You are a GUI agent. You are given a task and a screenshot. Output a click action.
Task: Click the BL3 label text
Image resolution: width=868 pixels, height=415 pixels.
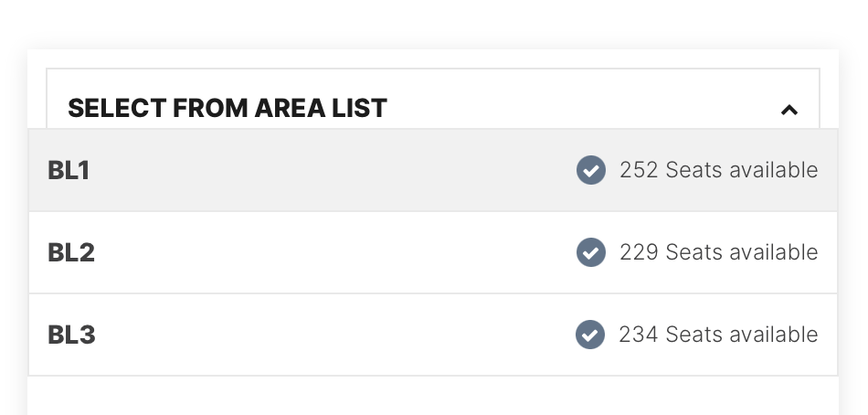pos(71,335)
